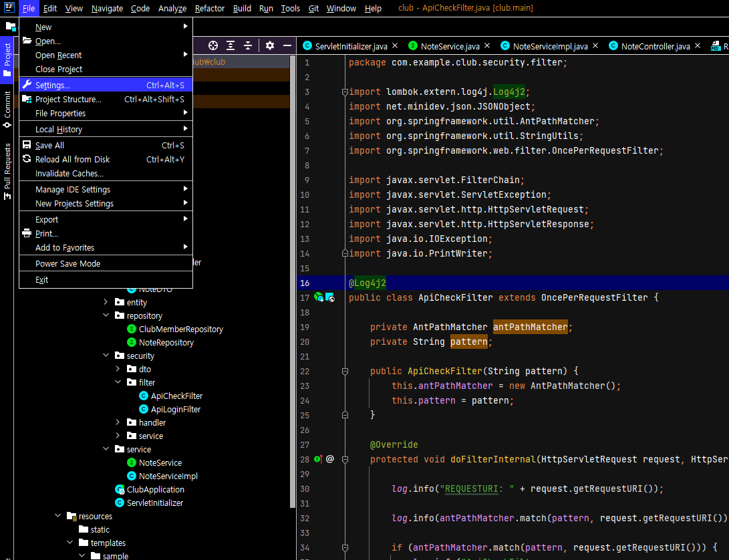Select NoteRepository in project tree

166,342
